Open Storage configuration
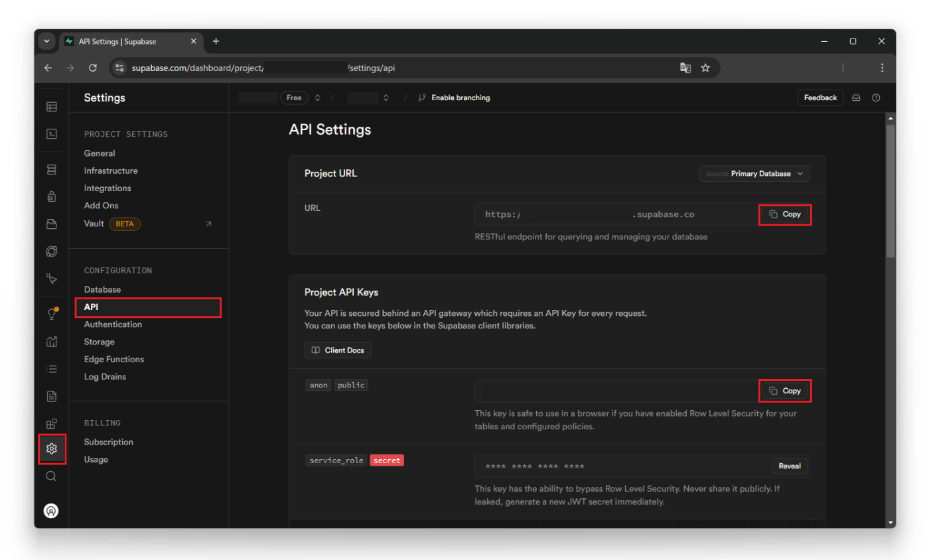 click(x=99, y=342)
